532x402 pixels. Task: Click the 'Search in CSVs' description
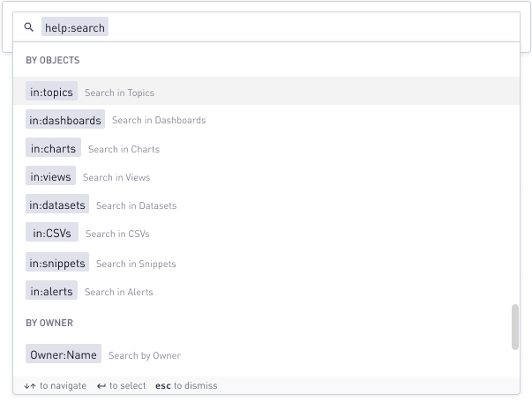tap(117, 234)
